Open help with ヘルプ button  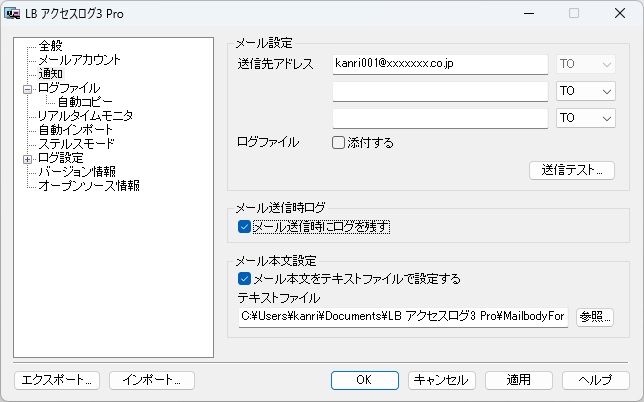pos(596,380)
